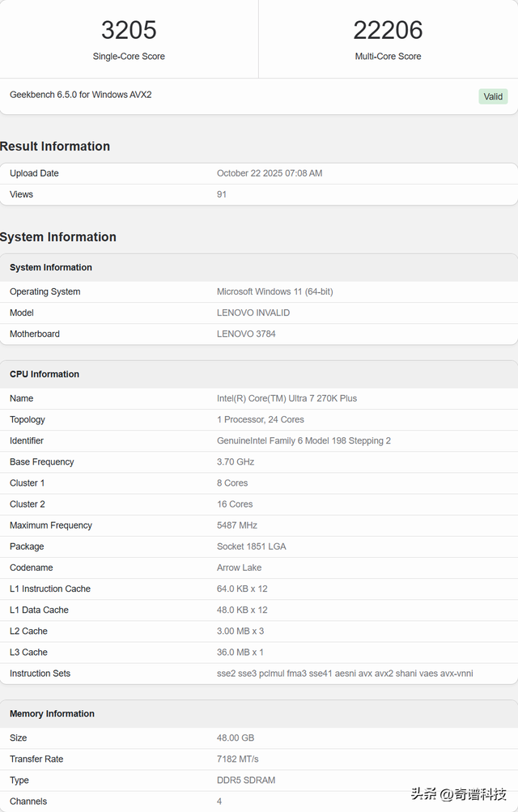The height and width of the screenshot is (812, 518).
Task: Select the 7182 MT/s transfer rate value
Action: [x=237, y=759]
